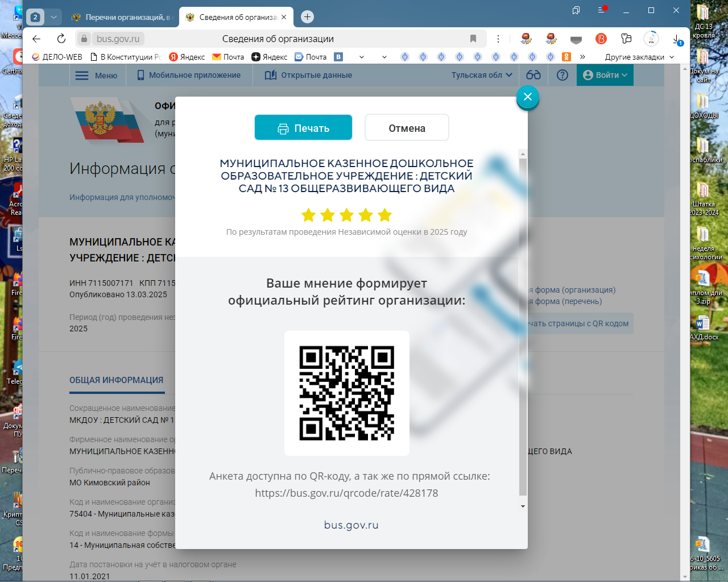Open the В Конституции bookmark
728x582 pixels.
click(x=126, y=57)
